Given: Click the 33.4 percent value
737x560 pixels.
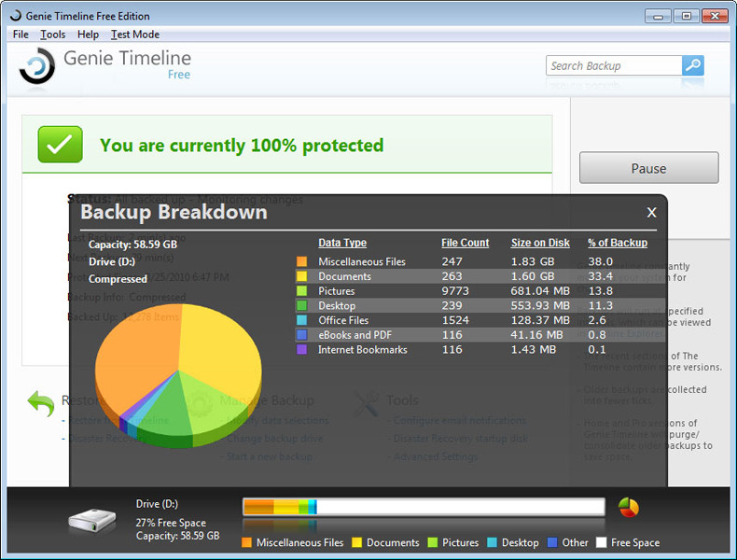Looking at the screenshot, I should (x=600, y=276).
